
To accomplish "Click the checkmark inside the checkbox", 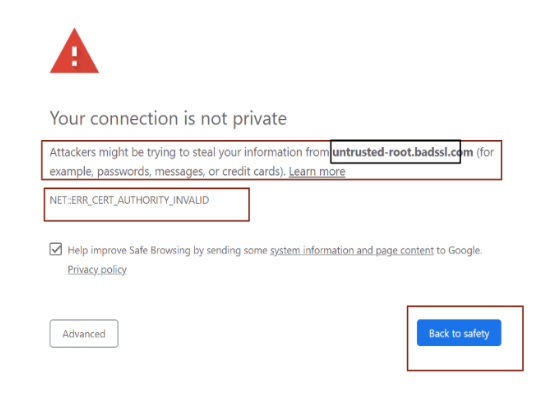I will point(56,249).
